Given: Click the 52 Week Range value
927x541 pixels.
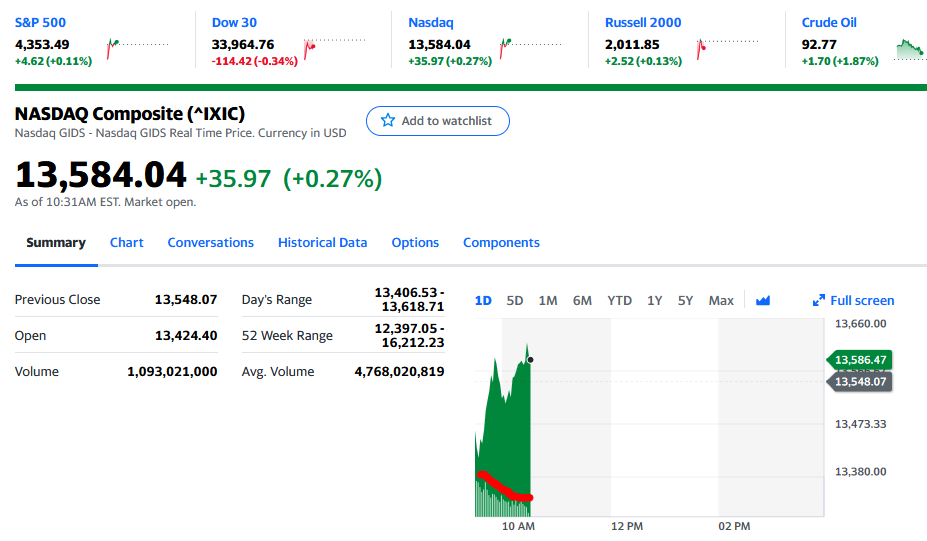Looking at the screenshot, I should pos(409,335).
